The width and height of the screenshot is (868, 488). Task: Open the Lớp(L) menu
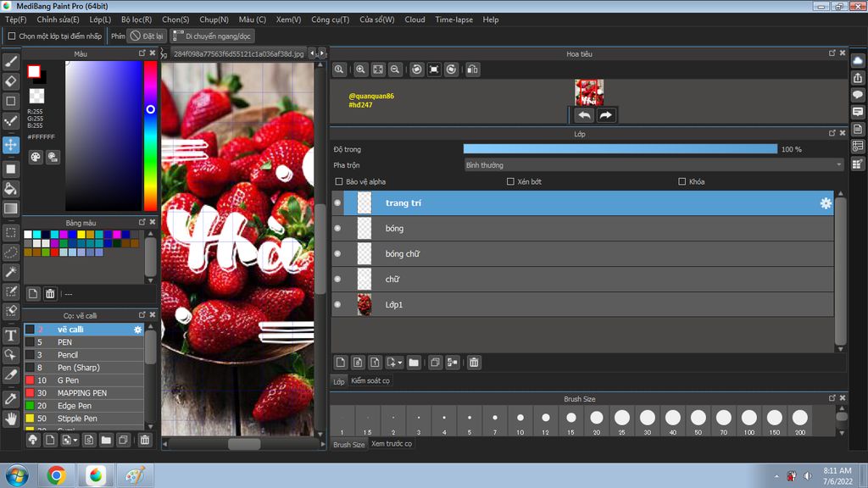coord(100,19)
